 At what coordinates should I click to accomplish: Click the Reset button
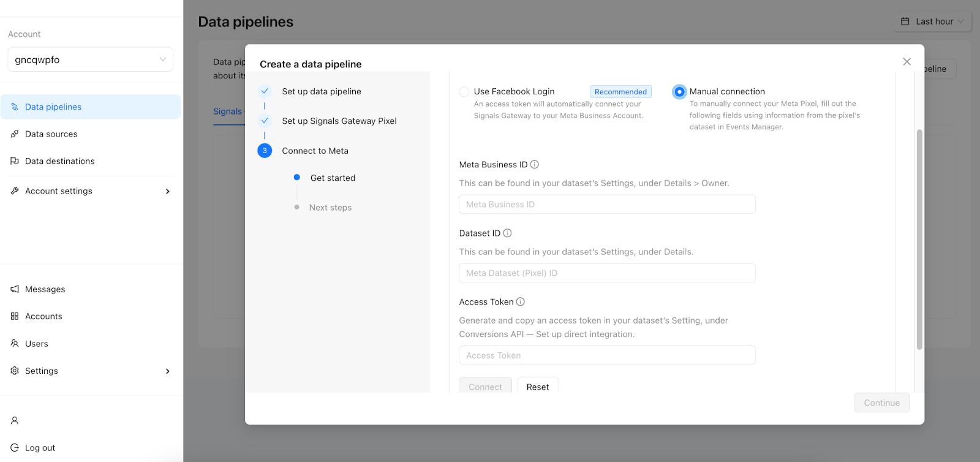[x=538, y=386]
